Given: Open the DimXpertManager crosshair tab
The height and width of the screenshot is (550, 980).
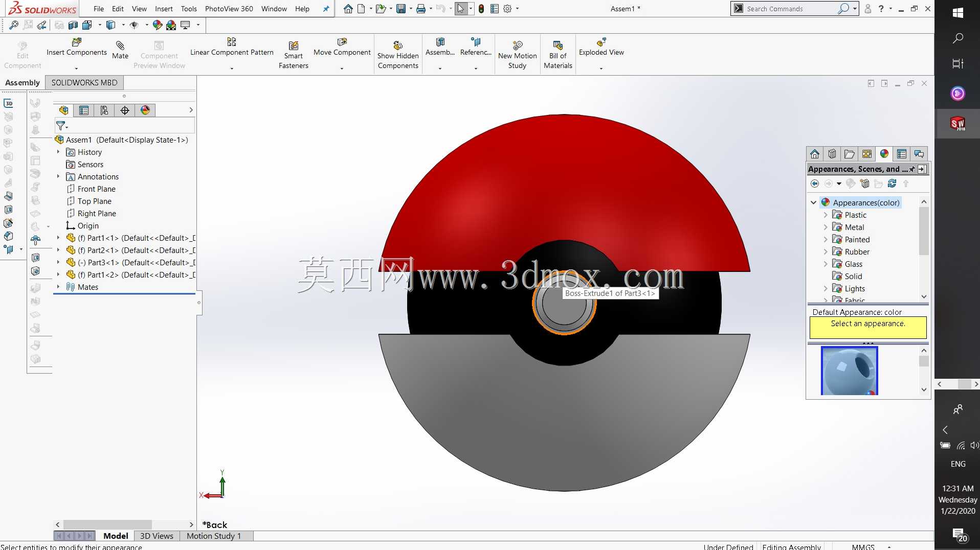Looking at the screenshot, I should [x=125, y=110].
